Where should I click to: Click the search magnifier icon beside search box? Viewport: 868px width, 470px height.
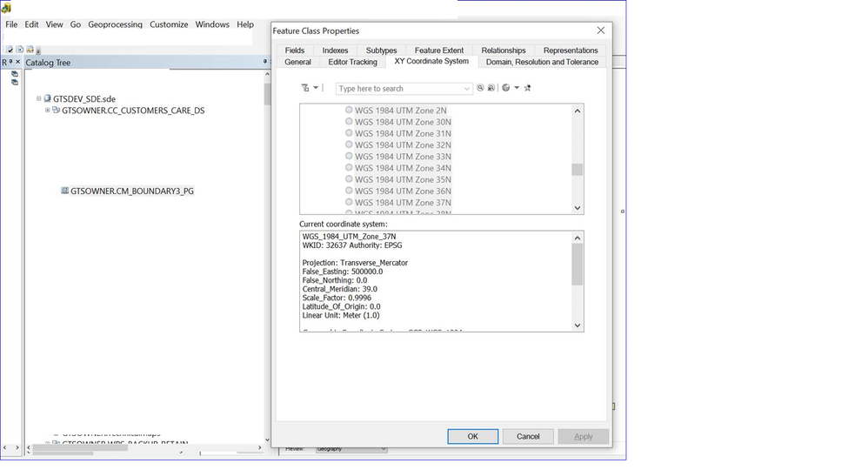(x=480, y=88)
